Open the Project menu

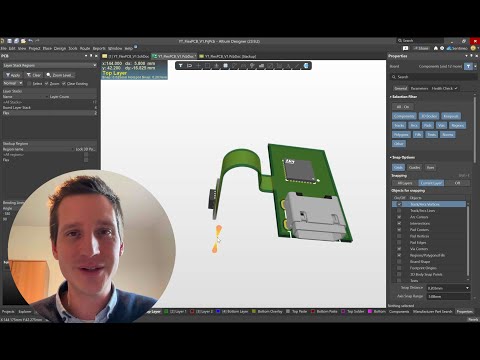[x=34, y=48]
